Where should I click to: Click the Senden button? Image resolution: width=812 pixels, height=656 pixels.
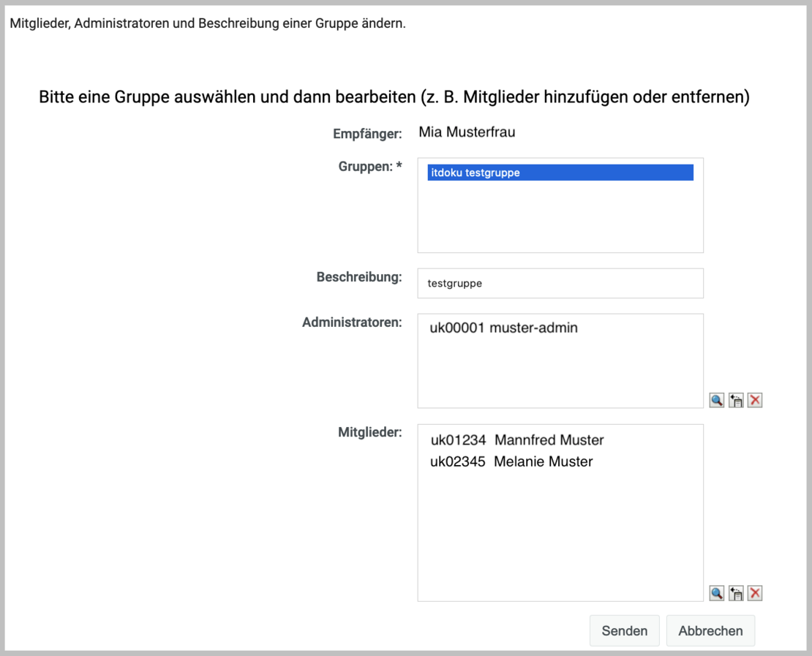[x=624, y=630]
